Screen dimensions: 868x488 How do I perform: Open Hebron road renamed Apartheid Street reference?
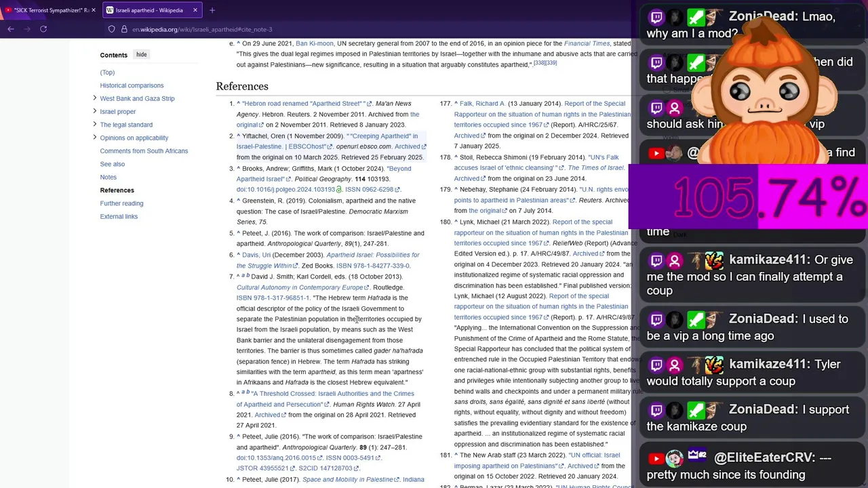(x=303, y=104)
